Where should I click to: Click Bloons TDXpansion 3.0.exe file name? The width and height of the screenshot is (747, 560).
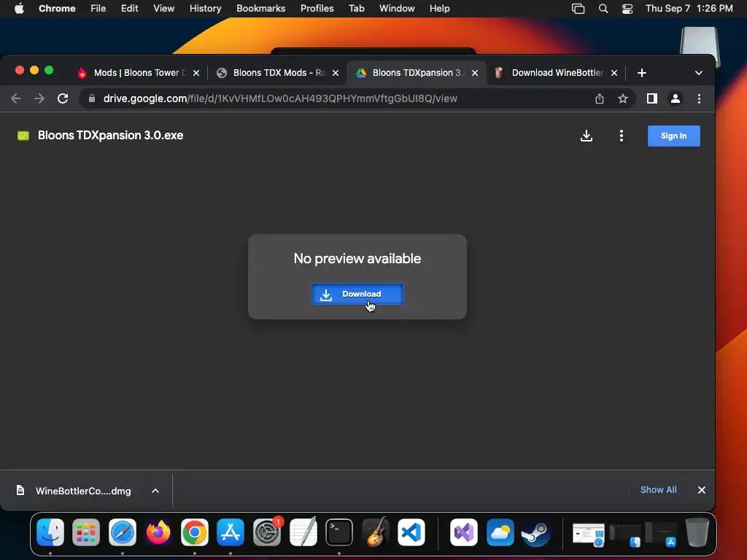point(111,135)
